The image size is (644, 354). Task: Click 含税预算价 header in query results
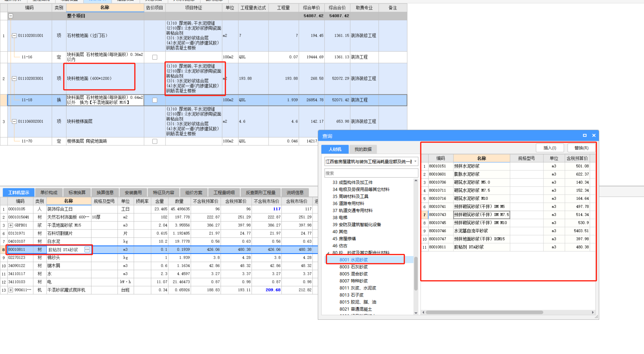coord(577,158)
